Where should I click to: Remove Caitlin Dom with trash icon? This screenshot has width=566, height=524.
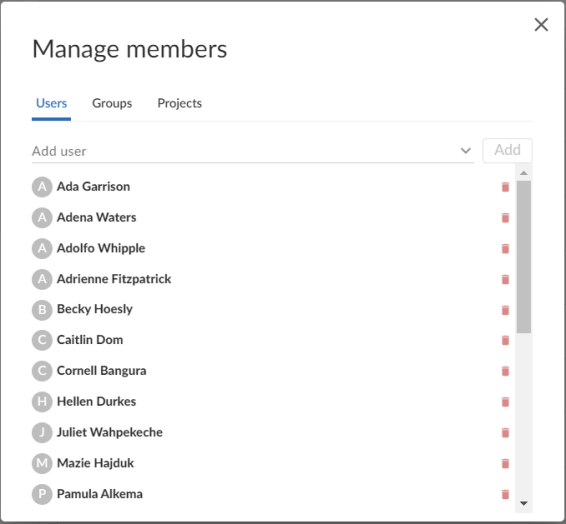505,340
